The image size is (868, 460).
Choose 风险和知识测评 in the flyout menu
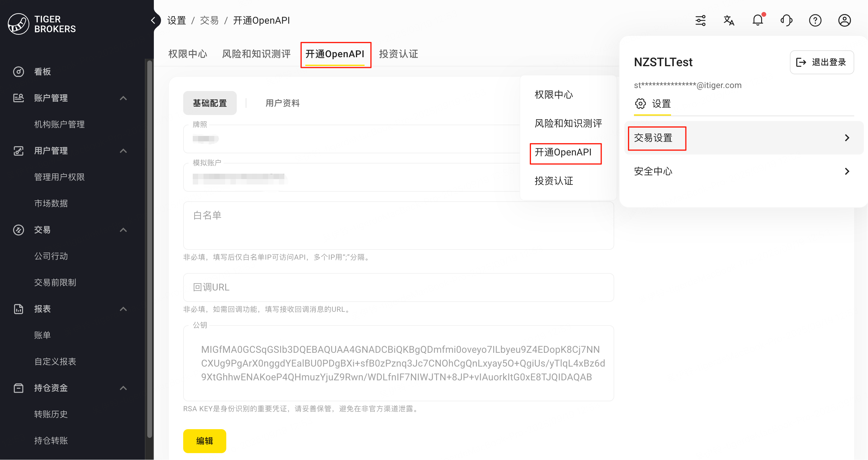click(x=568, y=123)
